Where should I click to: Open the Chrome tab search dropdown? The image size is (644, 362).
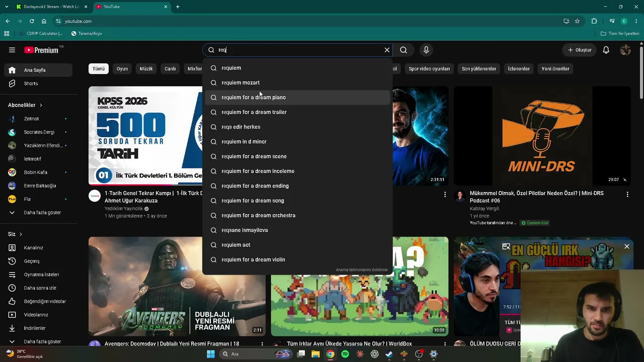[7, 7]
